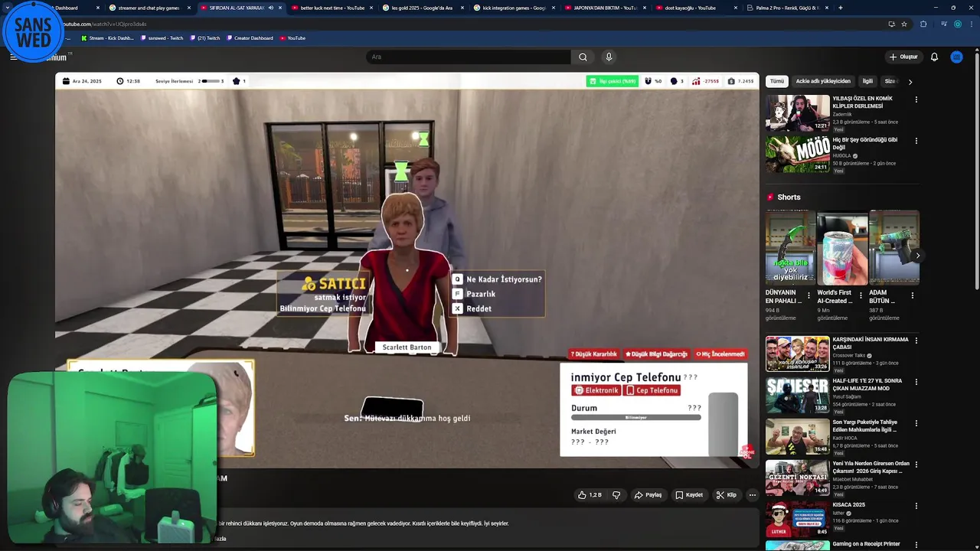The image size is (980, 551).
Task: Click the Durum condition bar
Action: (636, 417)
